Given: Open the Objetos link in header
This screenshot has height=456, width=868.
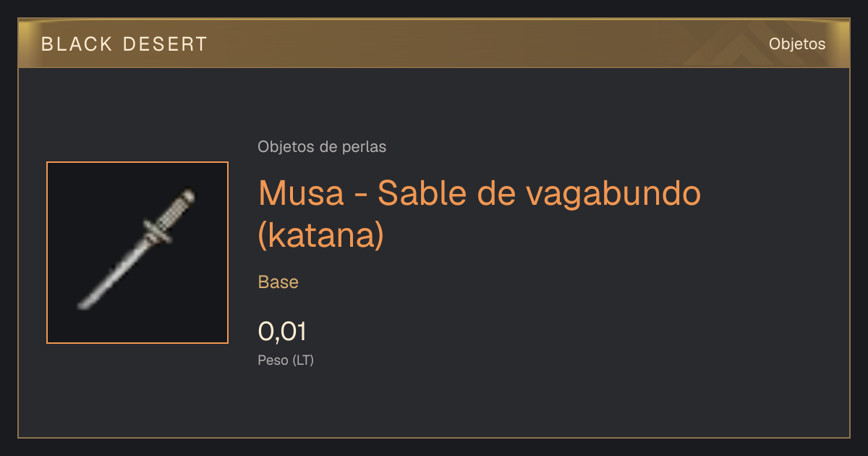Looking at the screenshot, I should 797,44.
